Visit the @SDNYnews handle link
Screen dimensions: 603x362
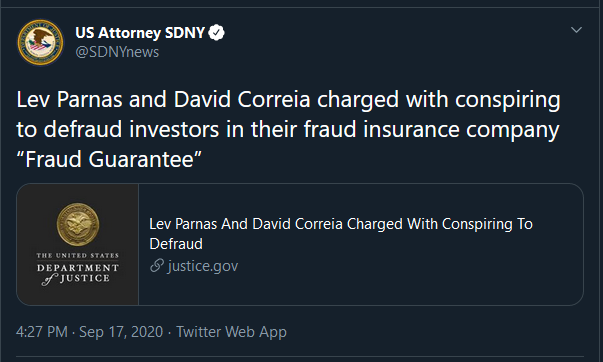(117, 52)
